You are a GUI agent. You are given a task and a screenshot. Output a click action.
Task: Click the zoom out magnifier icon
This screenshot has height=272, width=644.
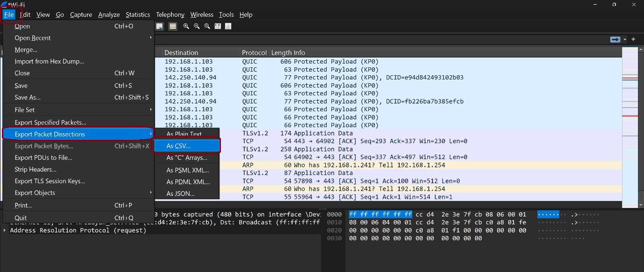pos(197,26)
